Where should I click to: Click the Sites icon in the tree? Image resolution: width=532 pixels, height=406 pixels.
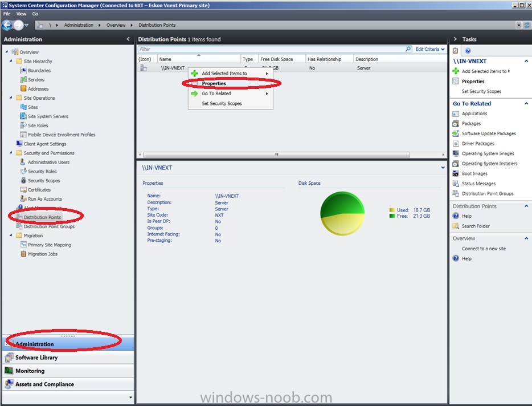pyautogui.click(x=23, y=107)
